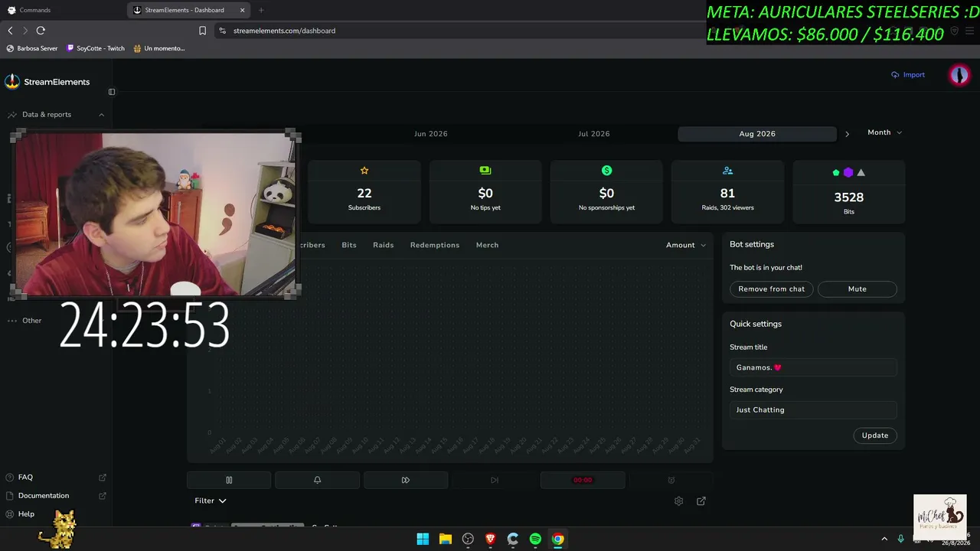980x551 pixels.
Task: Close the StreamElements Dashboard browser tab
Action: [x=243, y=10]
